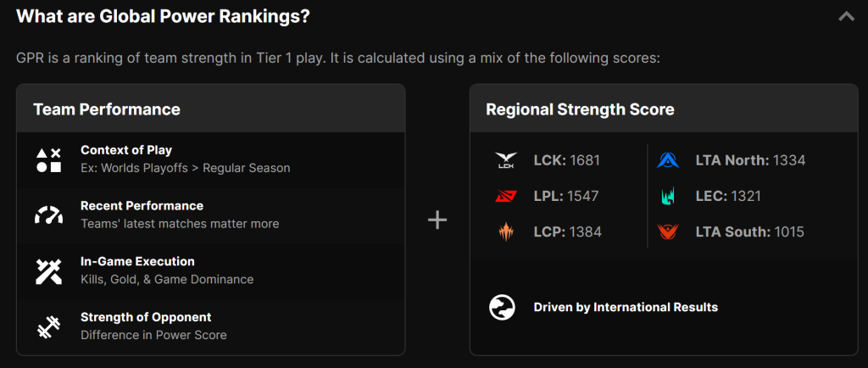Click the Context of Play shapes icon
The height and width of the screenshot is (368, 868).
tap(48, 159)
